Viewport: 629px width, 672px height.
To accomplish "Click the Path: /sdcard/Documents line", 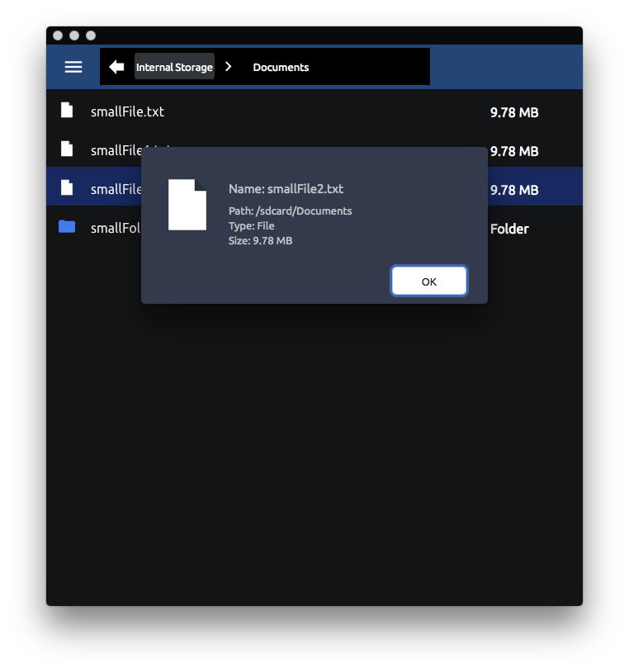I will tap(290, 211).
